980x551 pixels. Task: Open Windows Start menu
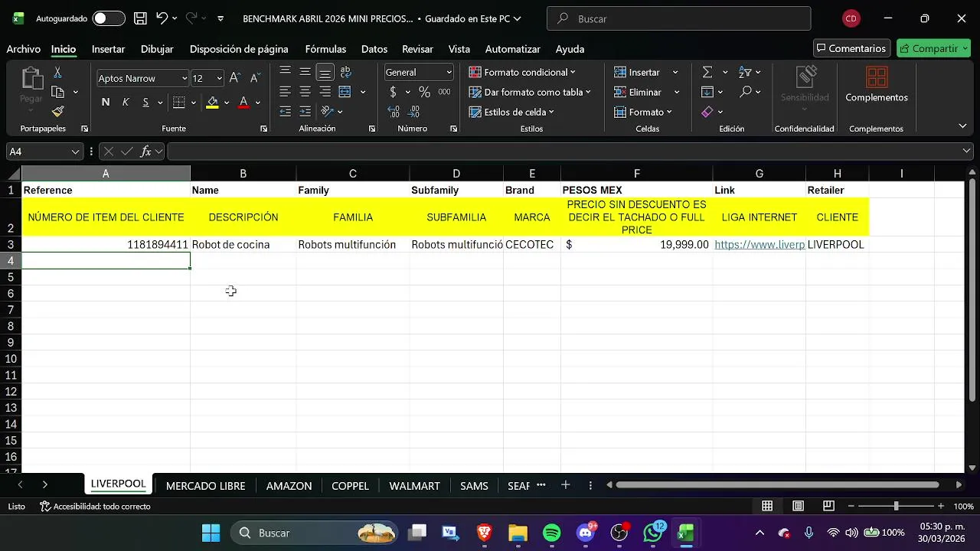(211, 533)
